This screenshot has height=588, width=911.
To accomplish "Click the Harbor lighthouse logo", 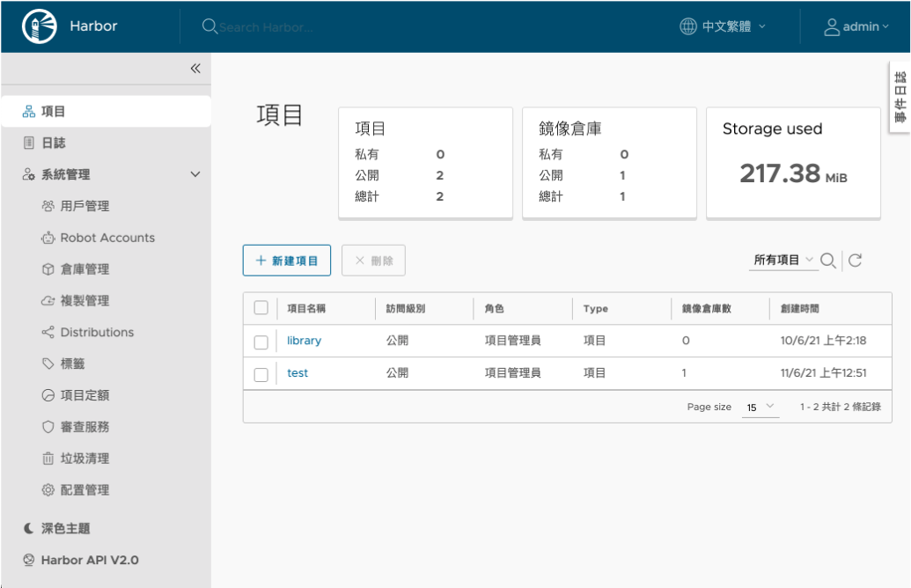I will pyautogui.click(x=39, y=26).
